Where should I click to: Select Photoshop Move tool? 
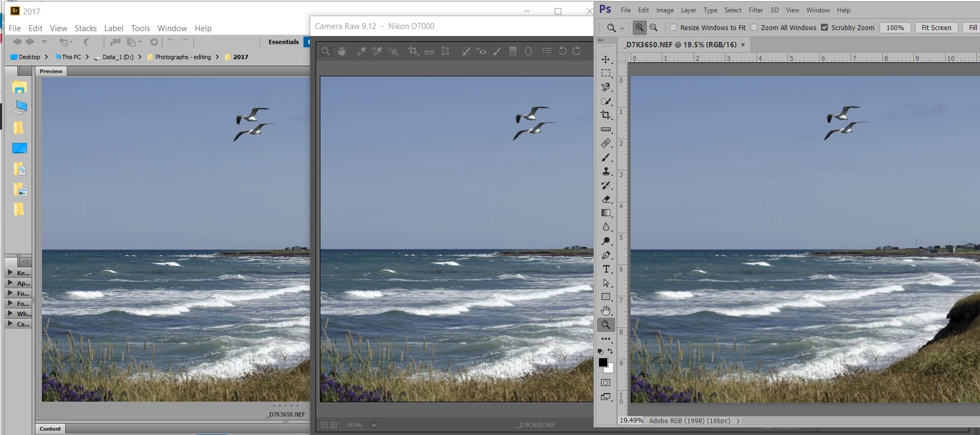[606, 59]
